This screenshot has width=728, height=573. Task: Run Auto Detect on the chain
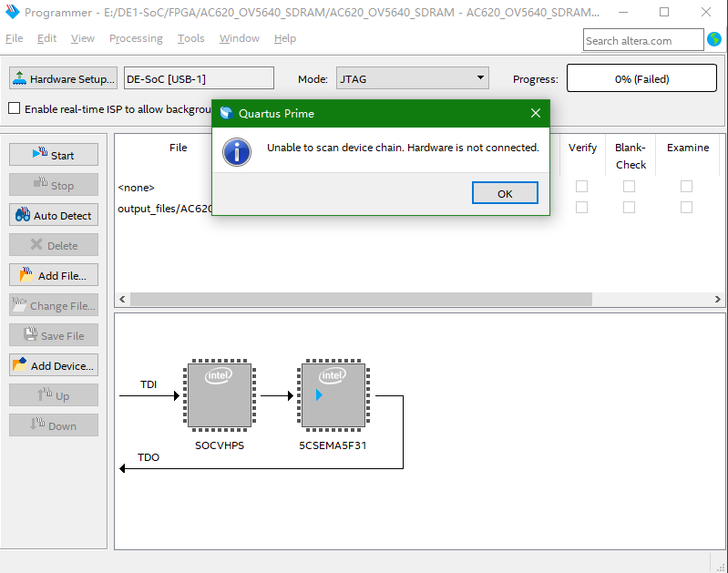(54, 215)
